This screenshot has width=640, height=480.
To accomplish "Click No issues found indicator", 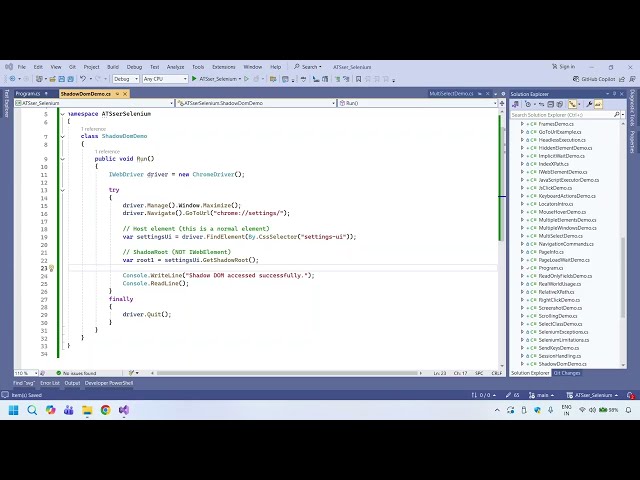I will tap(76, 373).
